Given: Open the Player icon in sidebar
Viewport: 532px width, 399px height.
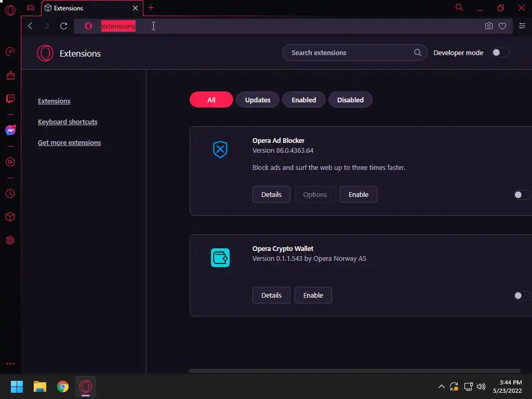Looking at the screenshot, I should [x=10, y=162].
